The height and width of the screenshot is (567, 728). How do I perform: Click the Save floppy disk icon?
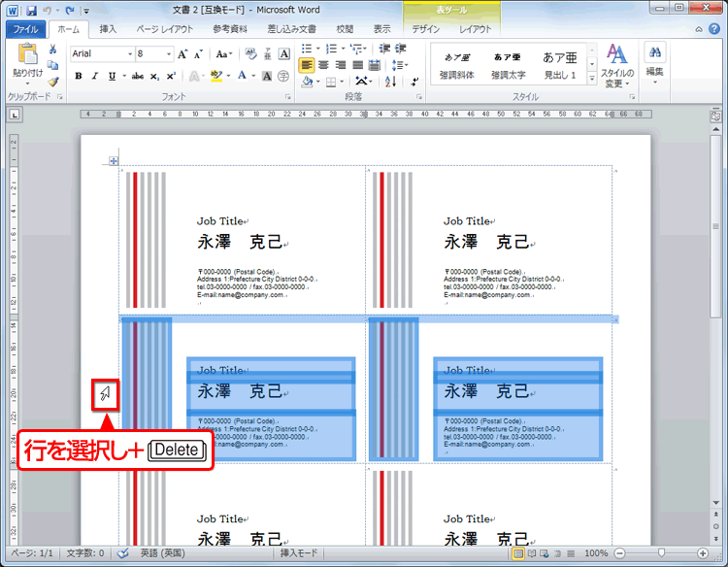point(31,11)
